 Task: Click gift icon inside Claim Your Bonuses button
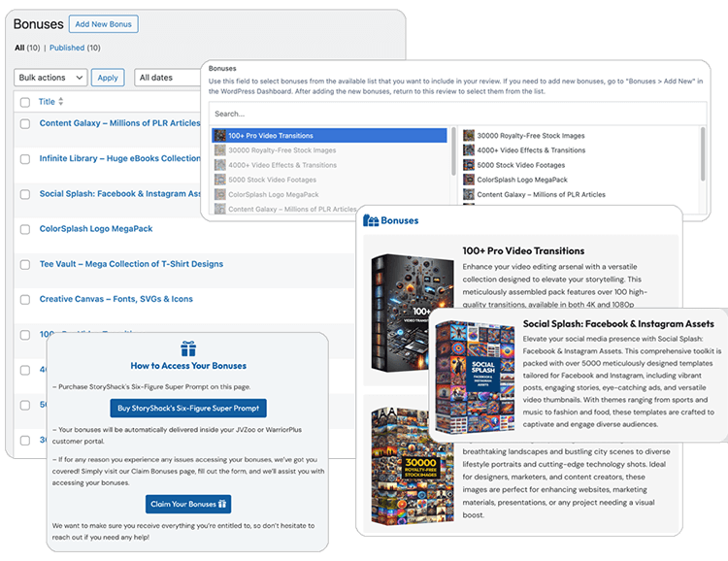click(x=222, y=504)
